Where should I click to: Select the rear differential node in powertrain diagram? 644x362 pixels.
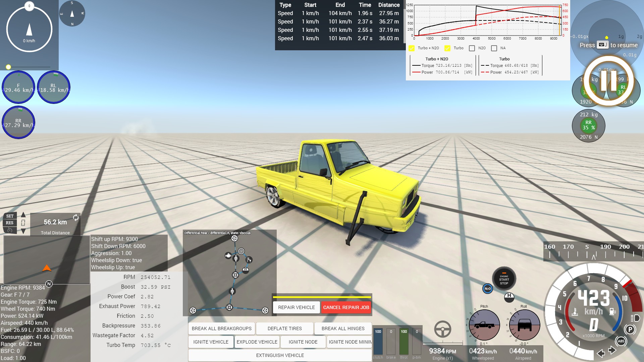tap(229, 307)
